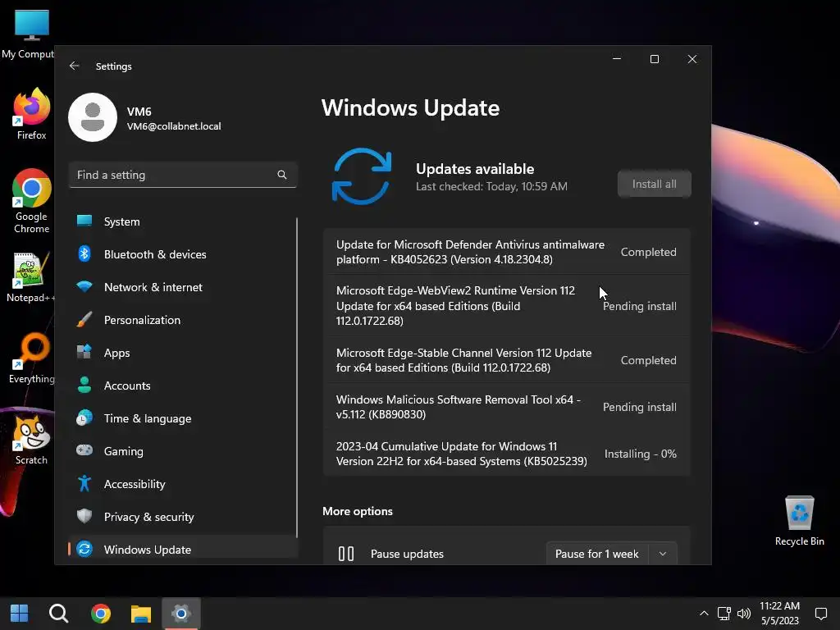Show hidden tray icons chevron
The width and height of the screenshot is (840, 630).
pos(704,614)
